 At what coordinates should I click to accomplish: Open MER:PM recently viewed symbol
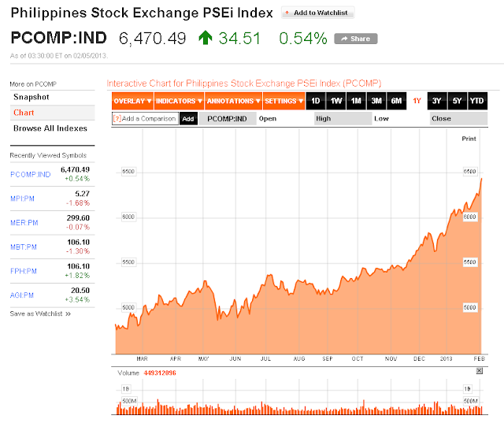pyautogui.click(x=24, y=223)
